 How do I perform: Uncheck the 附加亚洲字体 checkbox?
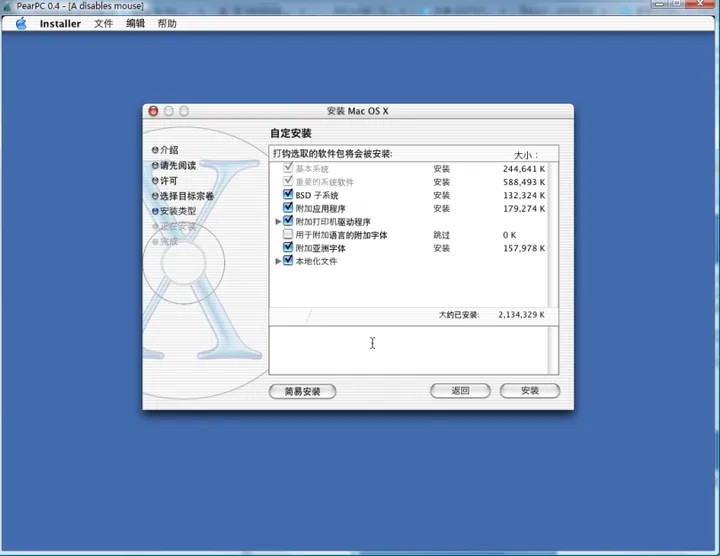coord(288,247)
